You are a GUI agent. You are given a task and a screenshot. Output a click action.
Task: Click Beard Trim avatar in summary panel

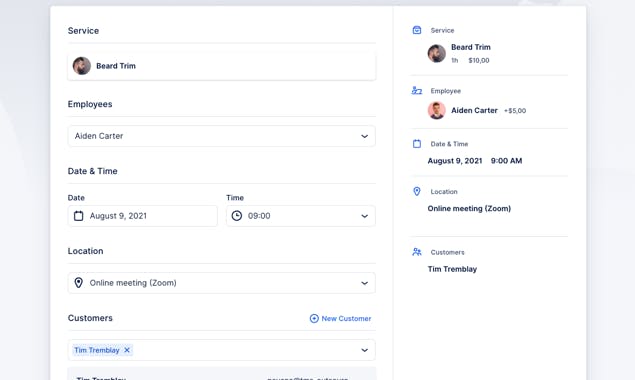pos(437,53)
